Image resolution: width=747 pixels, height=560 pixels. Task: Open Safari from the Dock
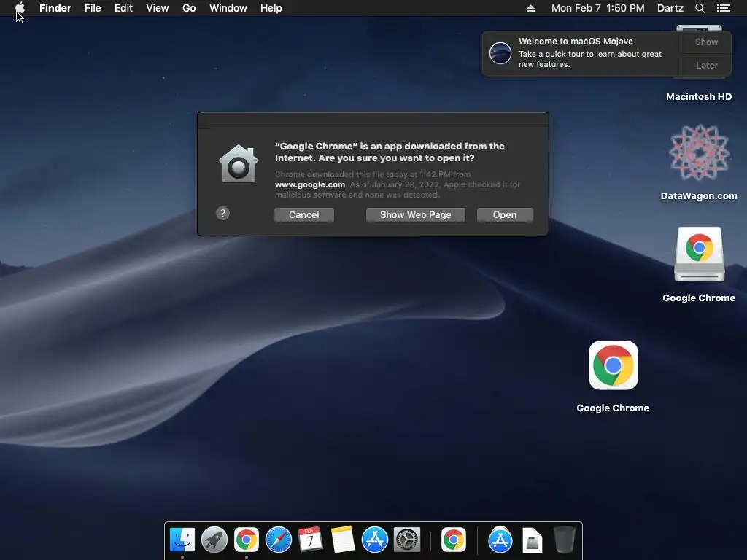[278, 540]
